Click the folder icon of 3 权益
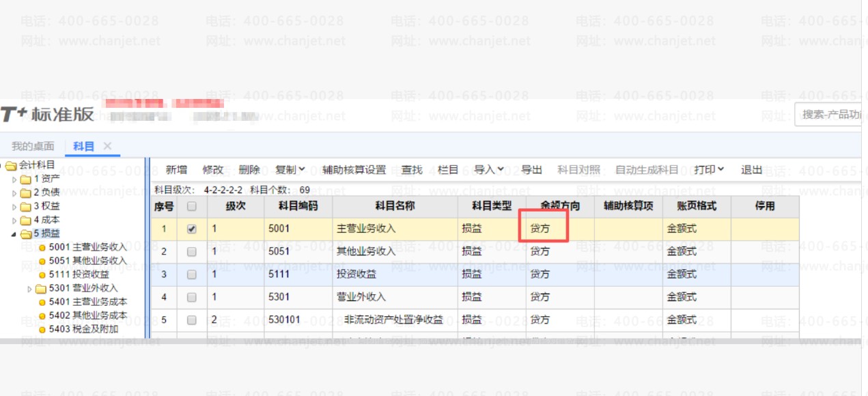This screenshot has height=396, width=868. pos(25,206)
